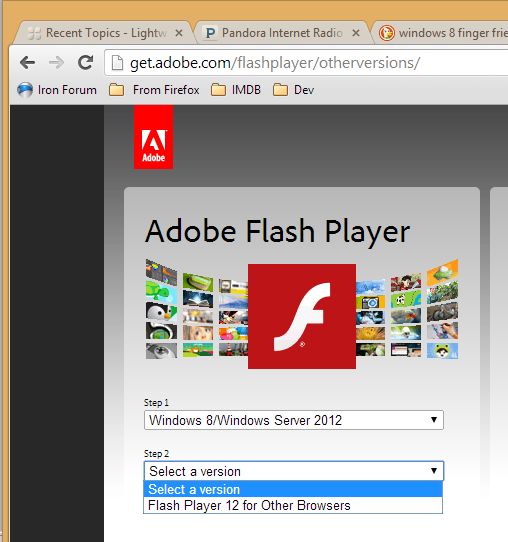Switch to Pandora Internet Radio tab
The width and height of the screenshot is (508, 542).
click(282, 33)
